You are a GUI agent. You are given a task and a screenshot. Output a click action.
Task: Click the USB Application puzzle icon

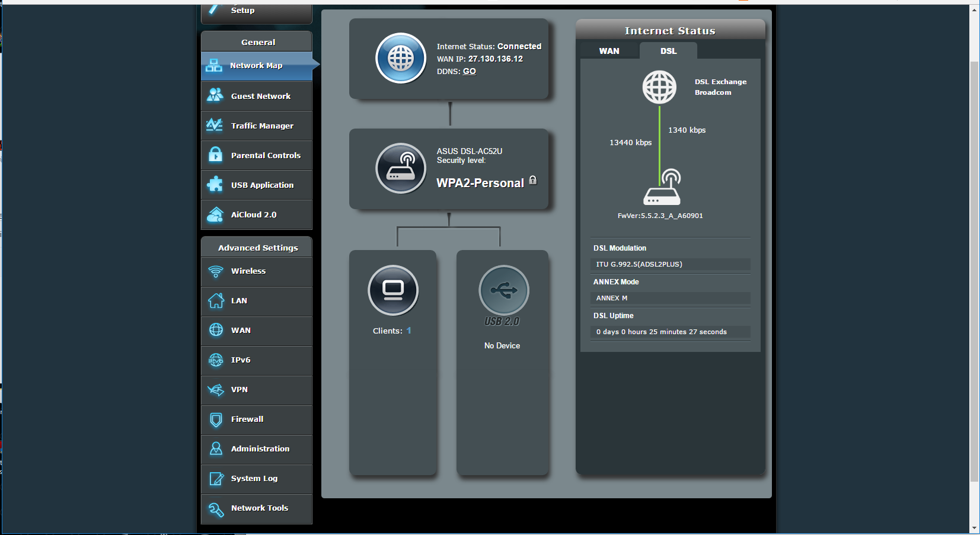(215, 184)
